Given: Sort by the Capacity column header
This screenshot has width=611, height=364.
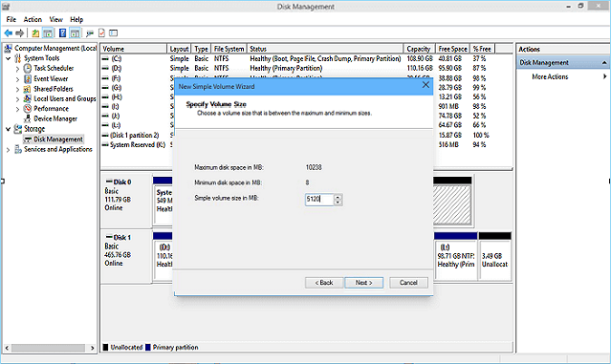Looking at the screenshot, I should [419, 49].
